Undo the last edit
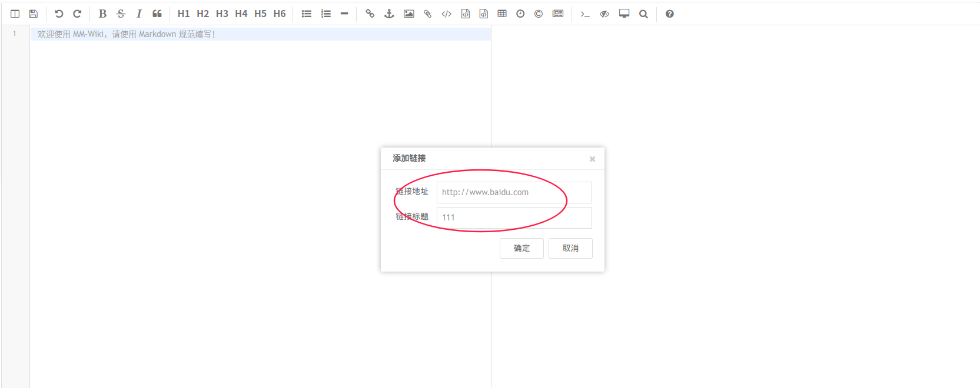This screenshot has height=388, width=980. click(59, 14)
